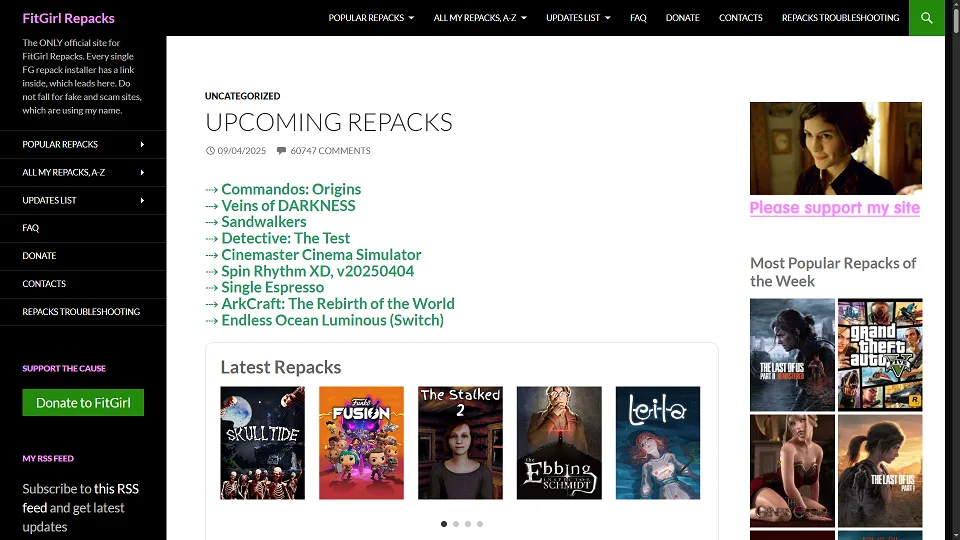Image resolution: width=960 pixels, height=540 pixels.
Task: Open the Upcoming Repacks heading link
Action: [329, 122]
